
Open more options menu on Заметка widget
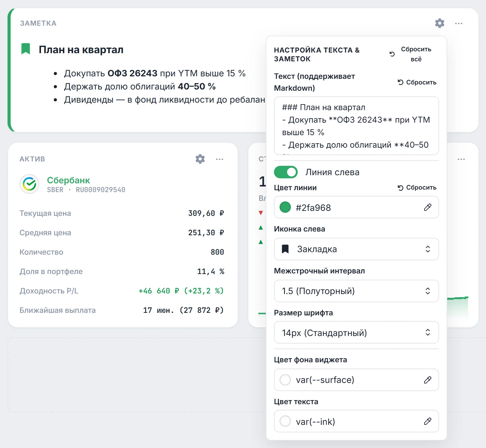459,23
